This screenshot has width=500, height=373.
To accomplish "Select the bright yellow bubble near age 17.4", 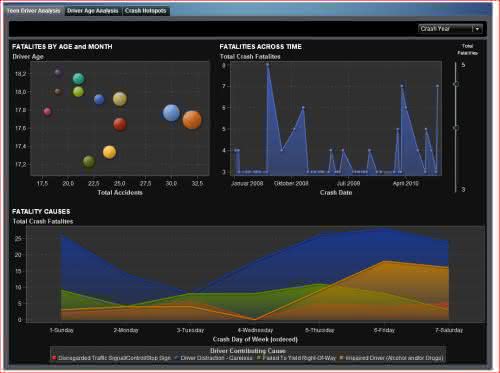I will tap(109, 152).
